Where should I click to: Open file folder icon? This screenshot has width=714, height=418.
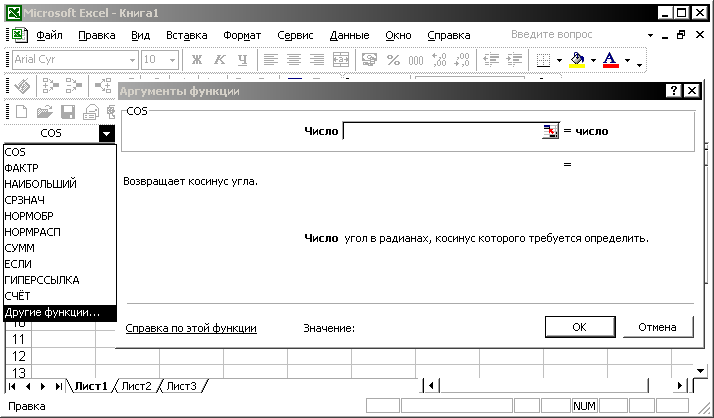(x=45, y=112)
